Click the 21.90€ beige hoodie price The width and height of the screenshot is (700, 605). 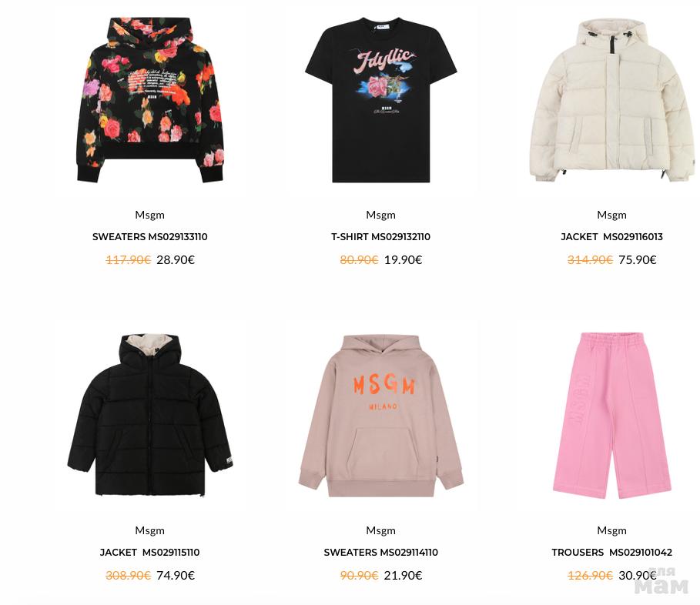click(x=403, y=575)
